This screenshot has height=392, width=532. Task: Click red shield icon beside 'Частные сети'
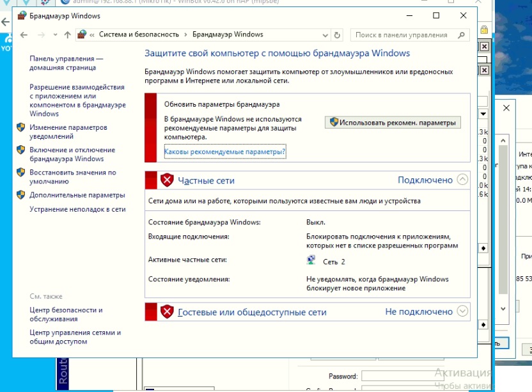[167, 180]
